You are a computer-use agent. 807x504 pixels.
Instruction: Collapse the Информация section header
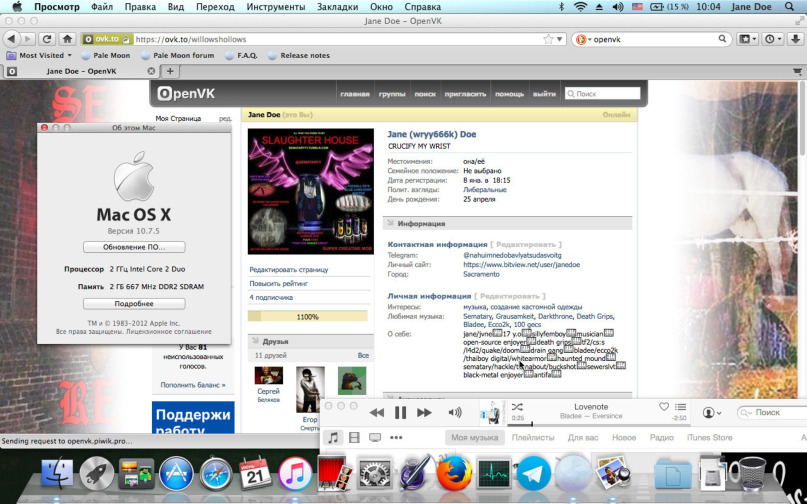coord(507,223)
